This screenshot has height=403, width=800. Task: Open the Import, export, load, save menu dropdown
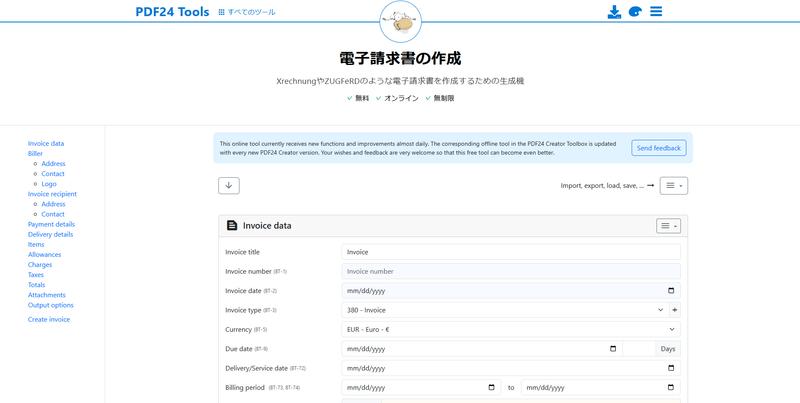[x=673, y=186]
